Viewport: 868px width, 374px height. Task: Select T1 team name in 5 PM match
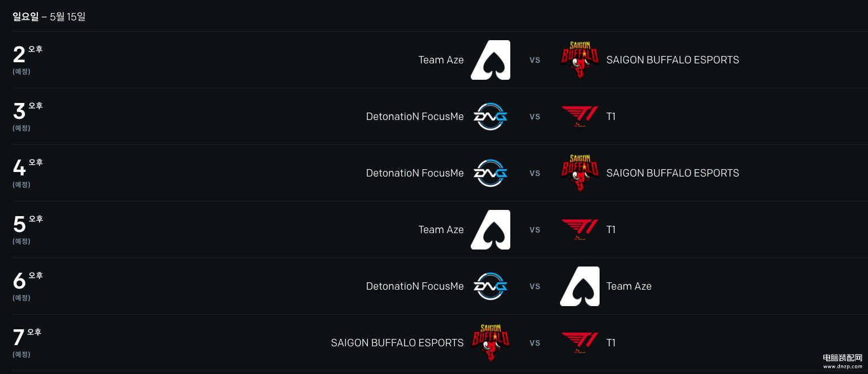coord(611,230)
